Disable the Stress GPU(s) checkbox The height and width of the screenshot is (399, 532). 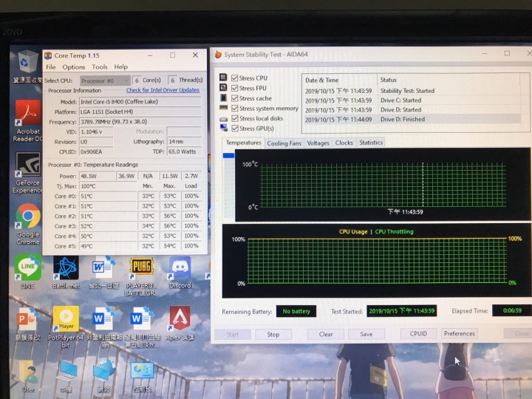(x=234, y=129)
